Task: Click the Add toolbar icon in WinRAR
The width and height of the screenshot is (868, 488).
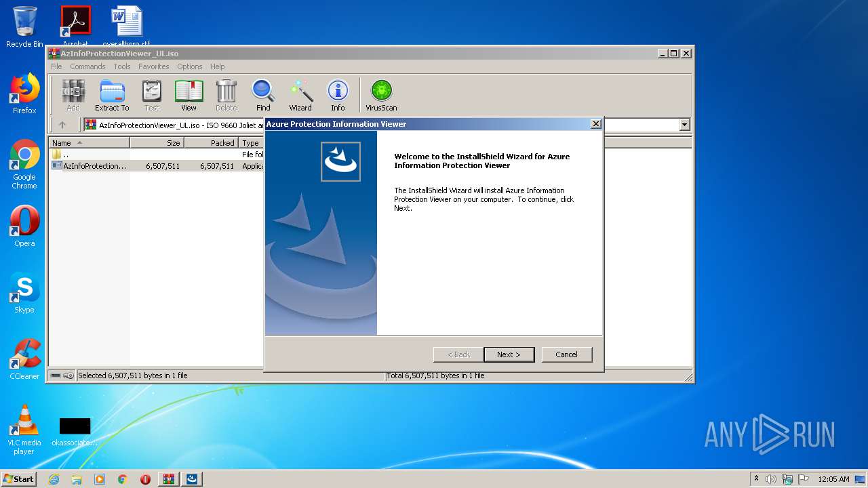Action: click(73, 96)
